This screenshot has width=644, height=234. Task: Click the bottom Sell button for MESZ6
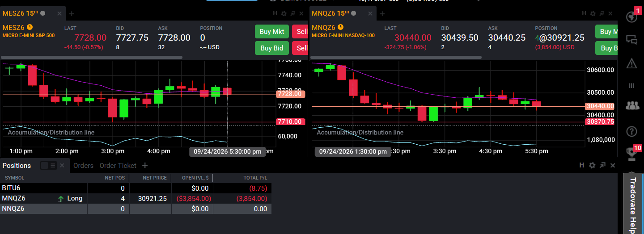pos(301,48)
